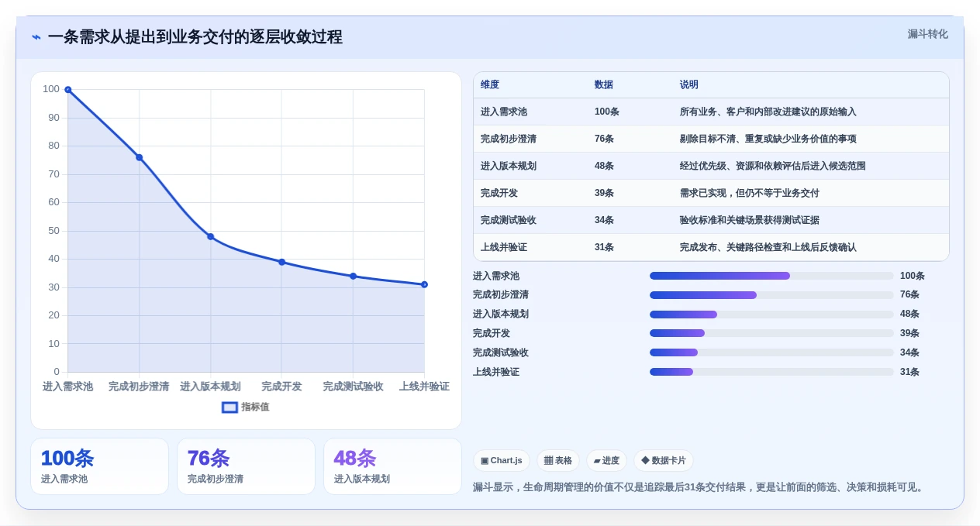Click the y-axis value 100
The image size is (980, 526).
tap(51, 89)
